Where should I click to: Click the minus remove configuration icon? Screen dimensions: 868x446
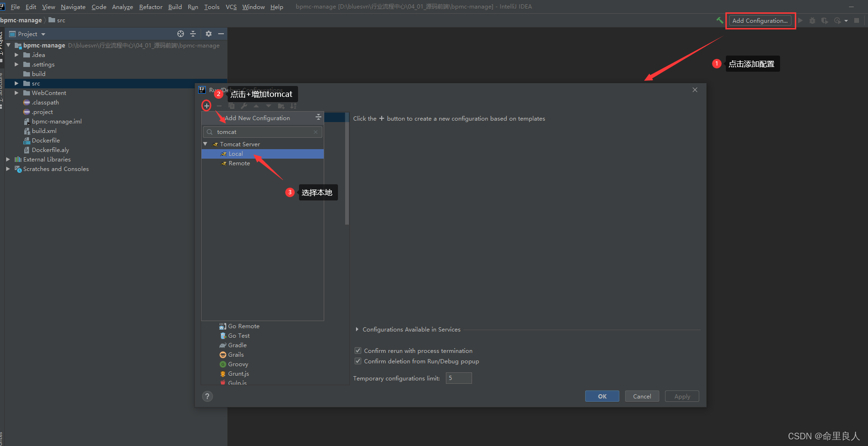219,106
